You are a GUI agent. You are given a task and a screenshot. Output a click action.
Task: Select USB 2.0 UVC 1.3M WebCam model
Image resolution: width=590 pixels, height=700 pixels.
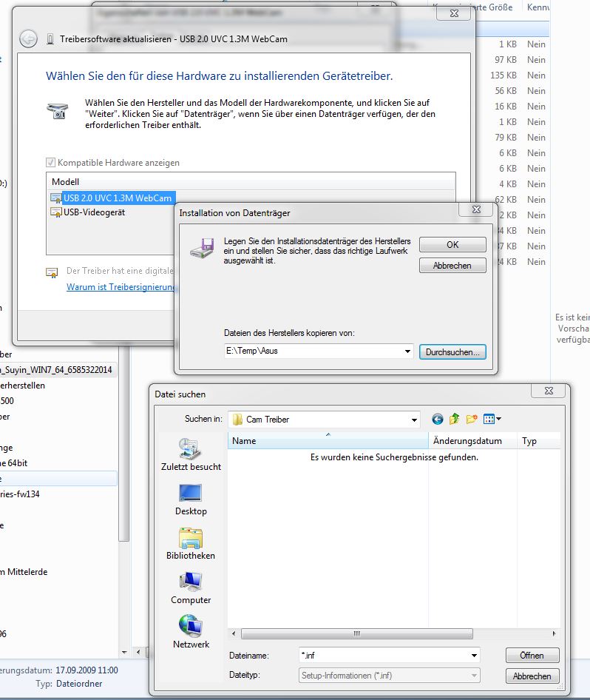click(118, 198)
